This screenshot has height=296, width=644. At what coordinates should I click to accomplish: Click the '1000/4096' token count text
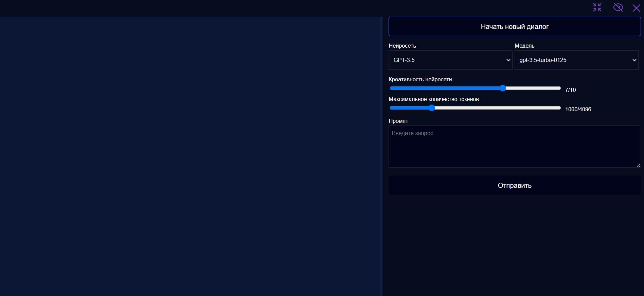coord(578,109)
